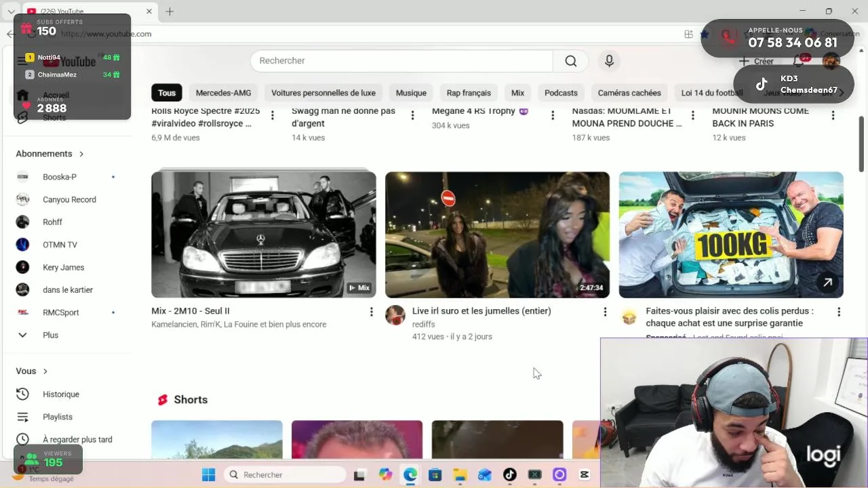Screen dimensions: 868x488
Task: Click the page vertical scrollbar
Action: click(x=862, y=144)
